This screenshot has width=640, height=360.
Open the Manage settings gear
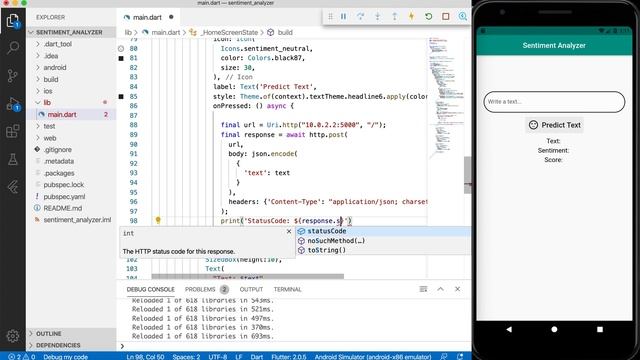tap(13, 336)
